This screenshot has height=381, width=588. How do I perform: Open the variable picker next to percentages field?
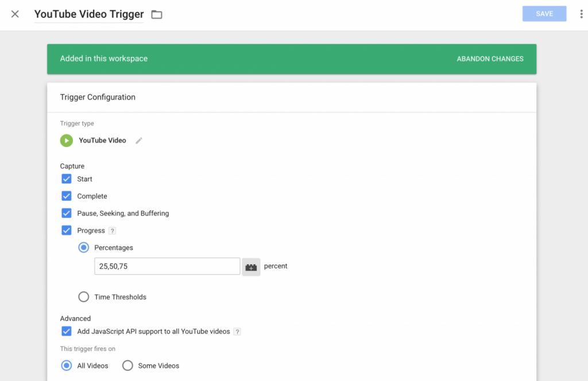pyautogui.click(x=251, y=266)
